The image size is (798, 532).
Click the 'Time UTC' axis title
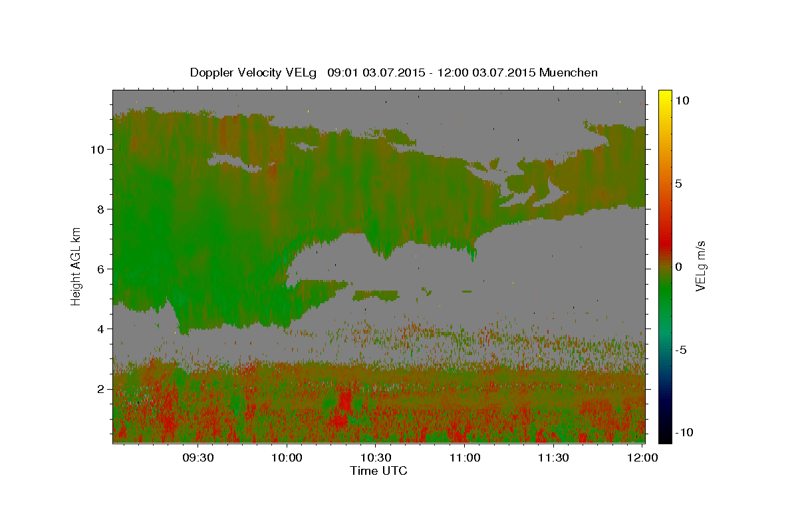pos(378,471)
